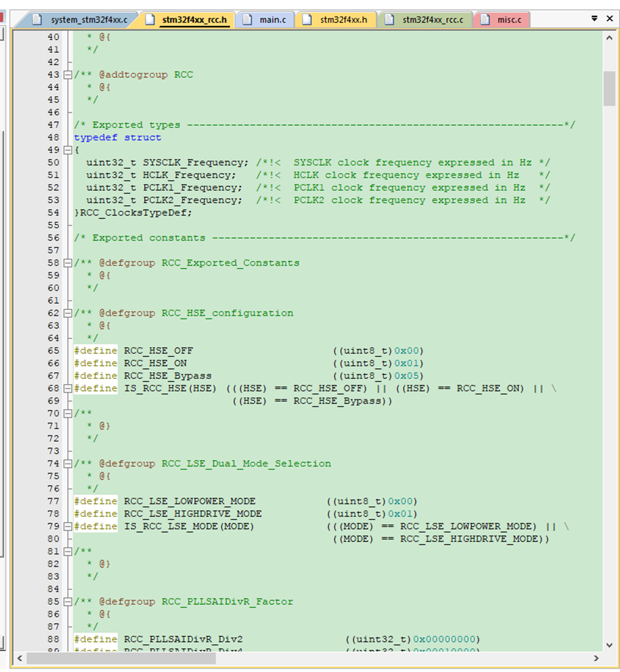Click the value '0x05' on line 67
The width and height of the screenshot is (620, 672).
(x=407, y=376)
